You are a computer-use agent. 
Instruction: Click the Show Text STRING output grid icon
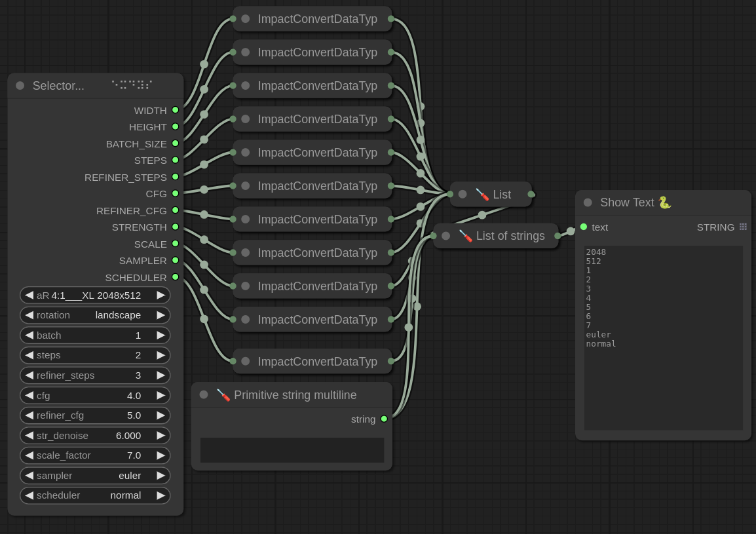(743, 227)
